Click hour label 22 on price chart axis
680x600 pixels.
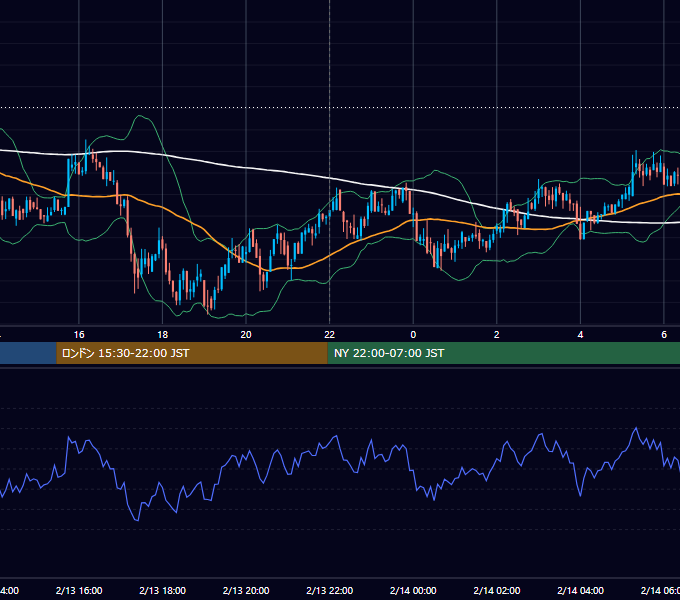coord(330,335)
